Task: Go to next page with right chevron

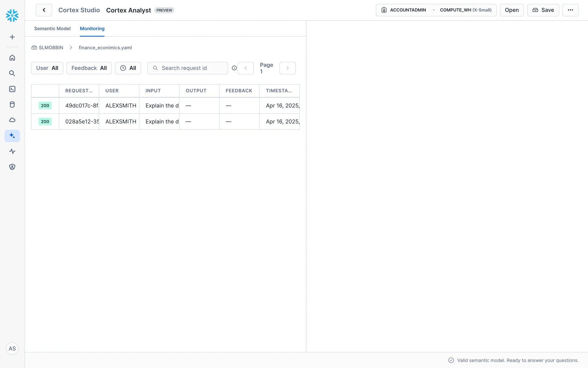Action: coord(287,68)
